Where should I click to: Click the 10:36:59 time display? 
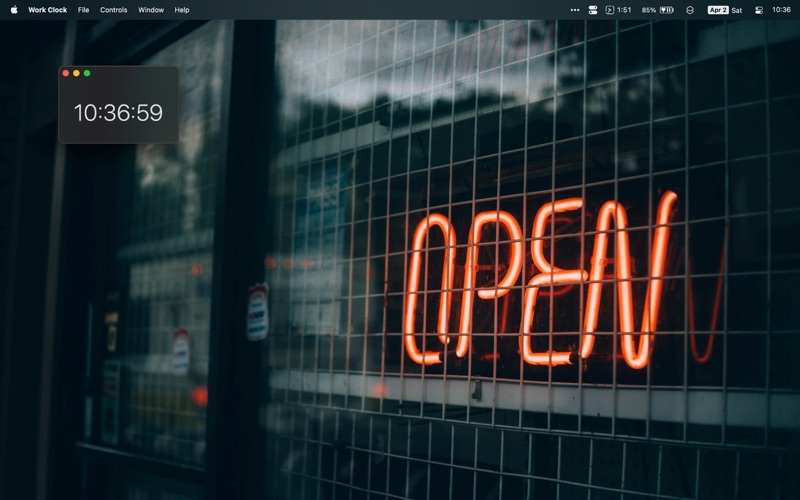click(118, 113)
